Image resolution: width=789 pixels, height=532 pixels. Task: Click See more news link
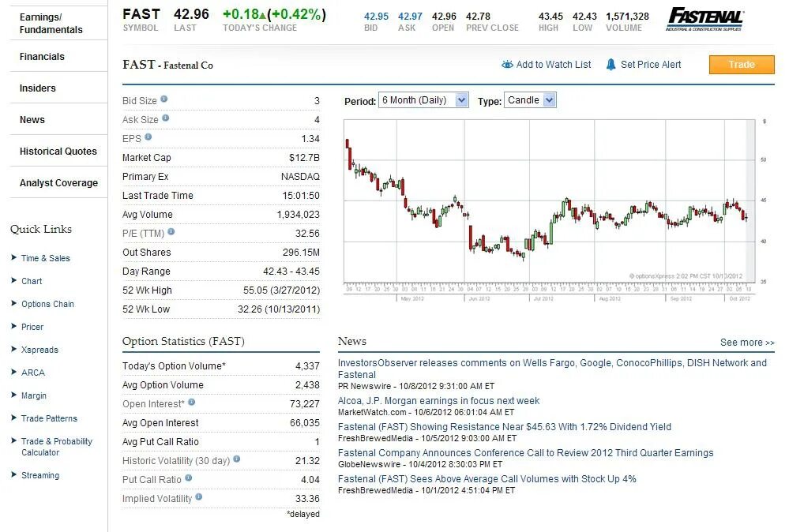click(x=746, y=343)
